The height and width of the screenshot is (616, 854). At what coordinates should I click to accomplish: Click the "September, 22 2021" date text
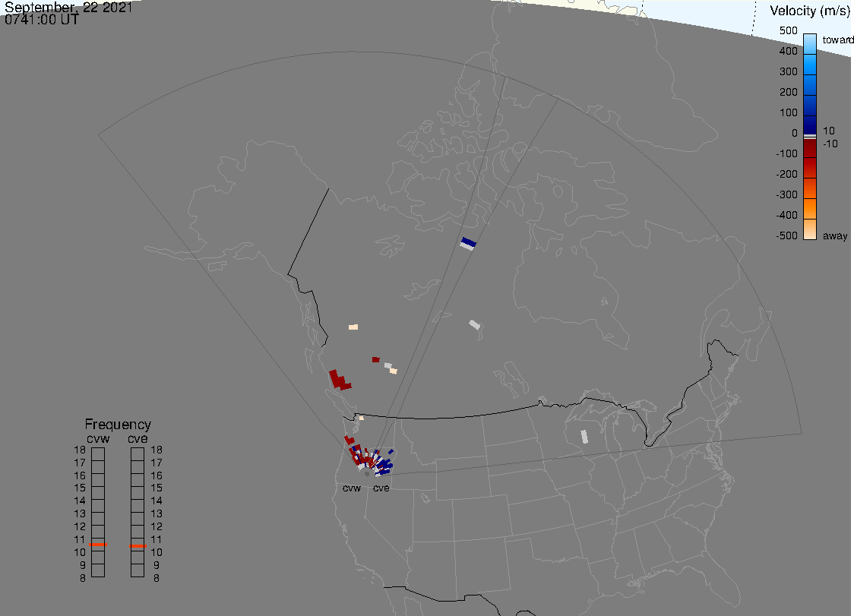(x=68, y=8)
